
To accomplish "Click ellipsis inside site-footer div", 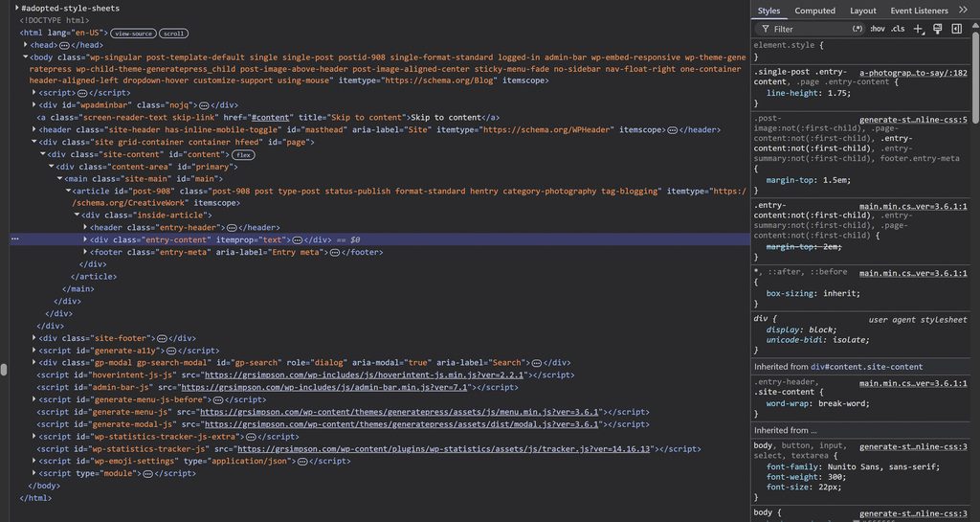I will point(161,338).
